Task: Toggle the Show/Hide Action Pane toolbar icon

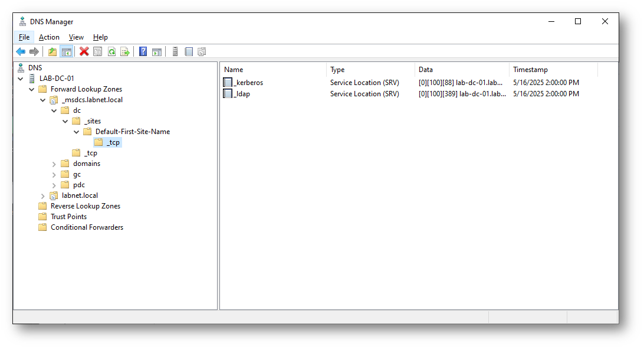Action: 157,52
